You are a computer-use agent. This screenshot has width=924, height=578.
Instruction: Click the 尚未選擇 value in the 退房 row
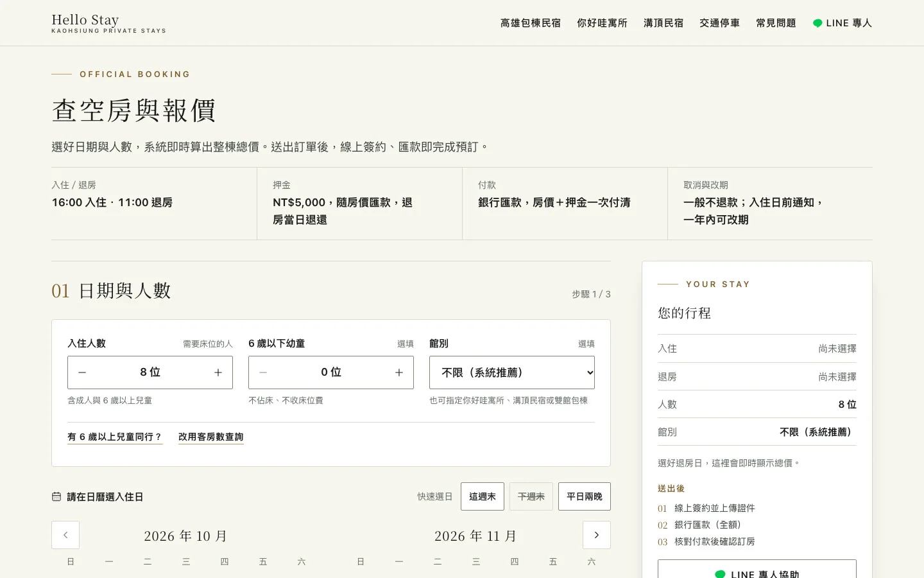pos(837,377)
